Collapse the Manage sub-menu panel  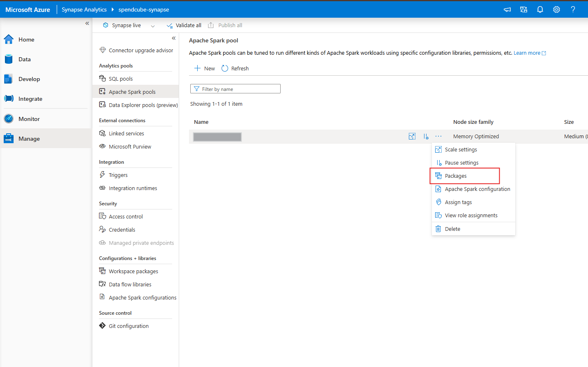[173, 38]
